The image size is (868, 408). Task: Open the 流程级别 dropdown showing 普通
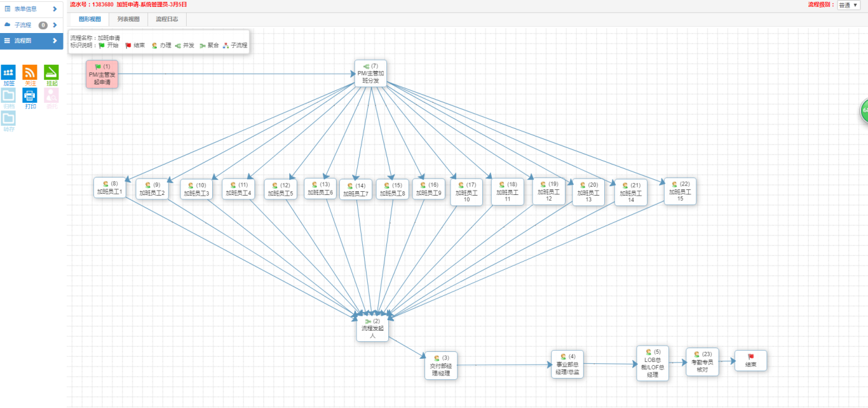click(848, 5)
